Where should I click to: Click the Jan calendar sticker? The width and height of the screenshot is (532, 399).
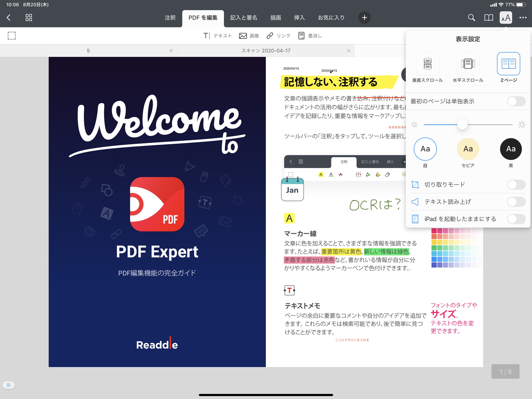click(292, 189)
